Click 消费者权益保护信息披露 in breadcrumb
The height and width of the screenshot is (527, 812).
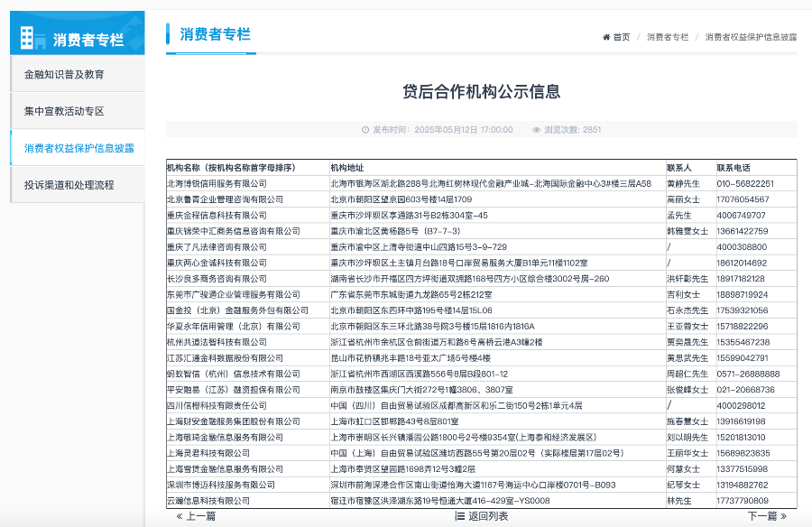pos(751,37)
